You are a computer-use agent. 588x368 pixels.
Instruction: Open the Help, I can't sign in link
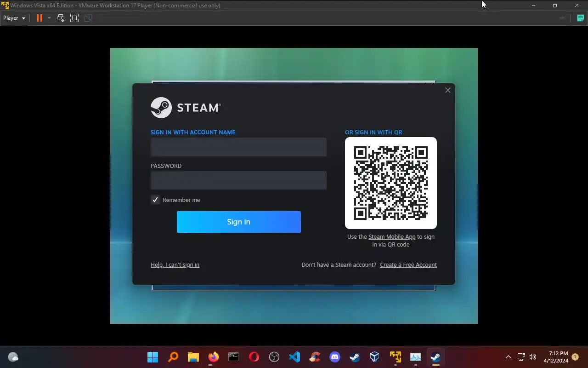[175, 265]
